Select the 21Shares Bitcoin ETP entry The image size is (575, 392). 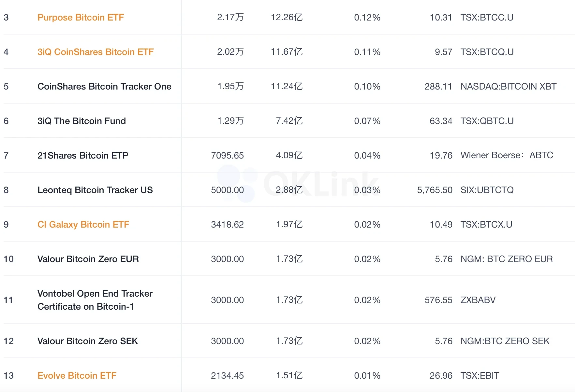point(83,156)
